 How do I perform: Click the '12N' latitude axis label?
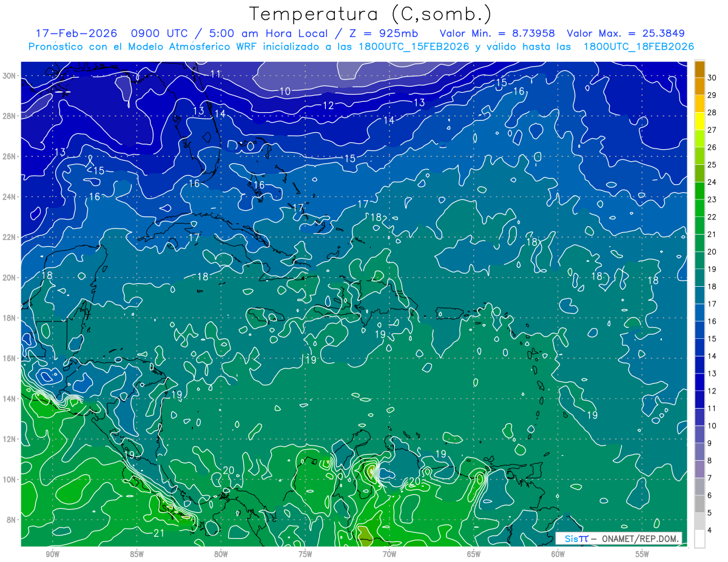click(10, 439)
